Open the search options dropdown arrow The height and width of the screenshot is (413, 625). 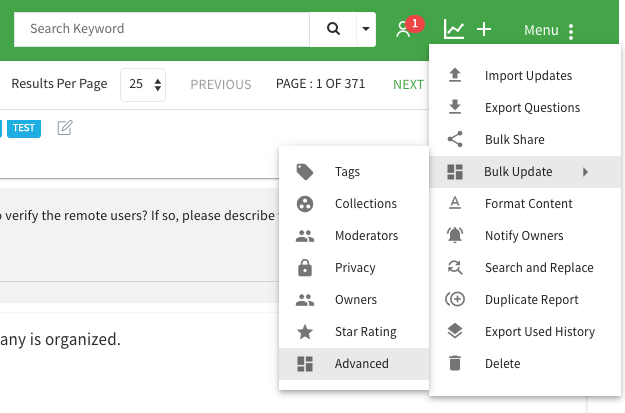366,29
